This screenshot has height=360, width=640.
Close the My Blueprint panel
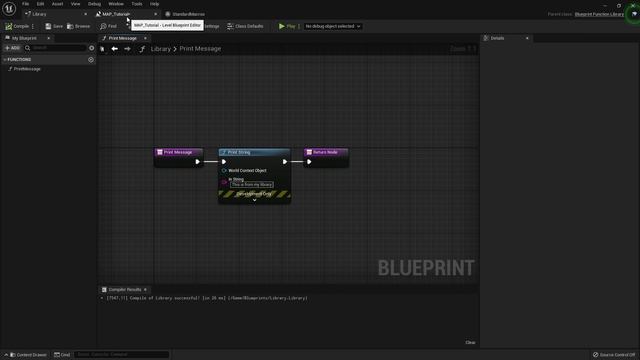tap(49, 38)
